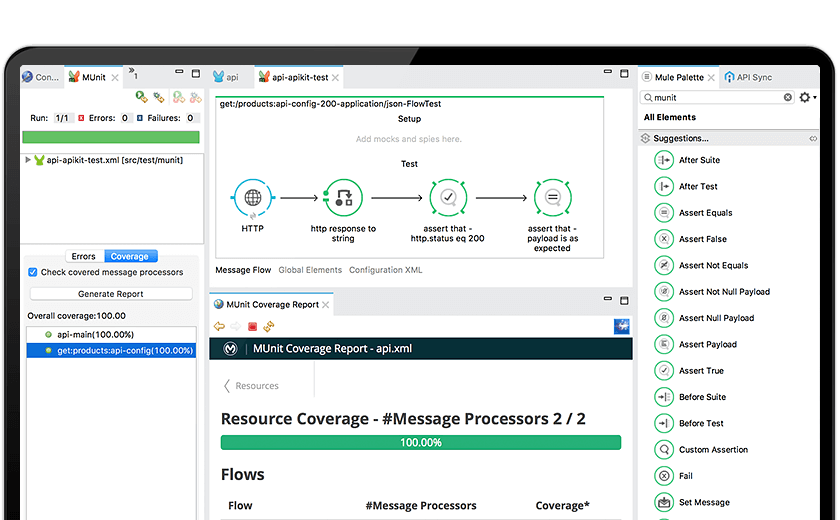The width and height of the screenshot is (840, 520).
Task: Select the 'http response to string' transform node
Action: pyautogui.click(x=343, y=198)
